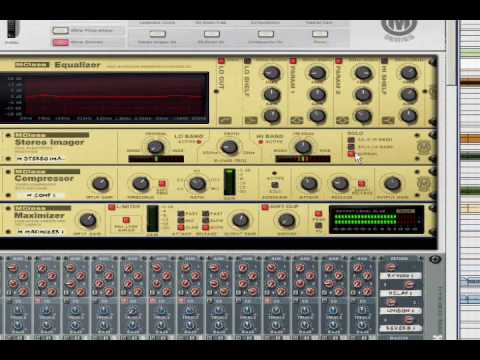Screen dimensions: 480x360
Task: Click the Maximizer output level meter display
Action: click(x=376, y=220)
